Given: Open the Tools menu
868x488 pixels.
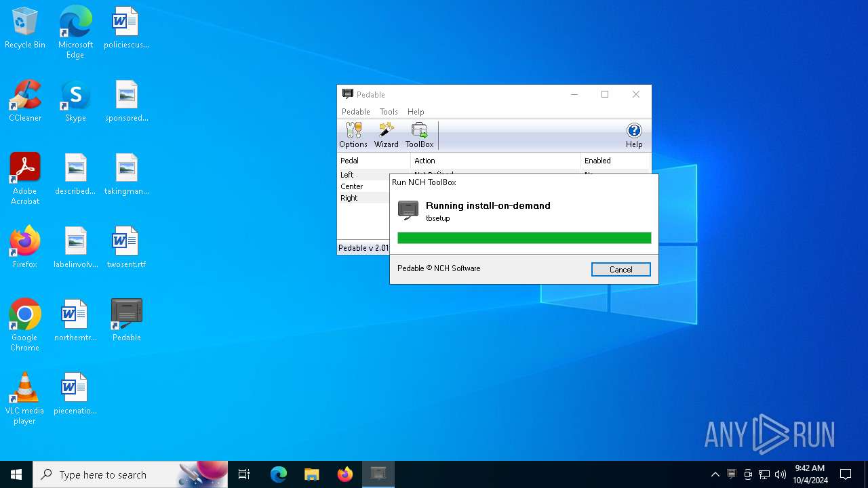Looking at the screenshot, I should (x=389, y=112).
